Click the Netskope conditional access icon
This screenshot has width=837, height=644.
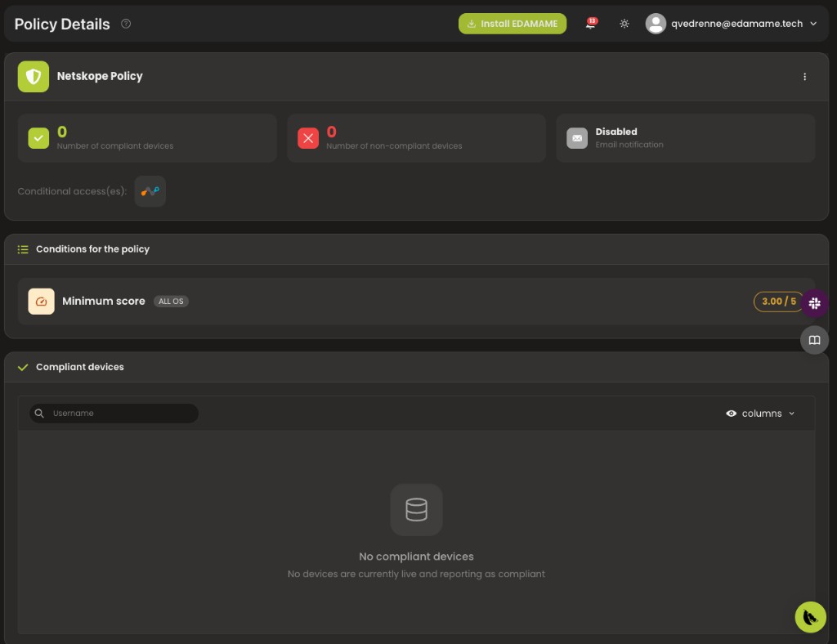pyautogui.click(x=150, y=191)
